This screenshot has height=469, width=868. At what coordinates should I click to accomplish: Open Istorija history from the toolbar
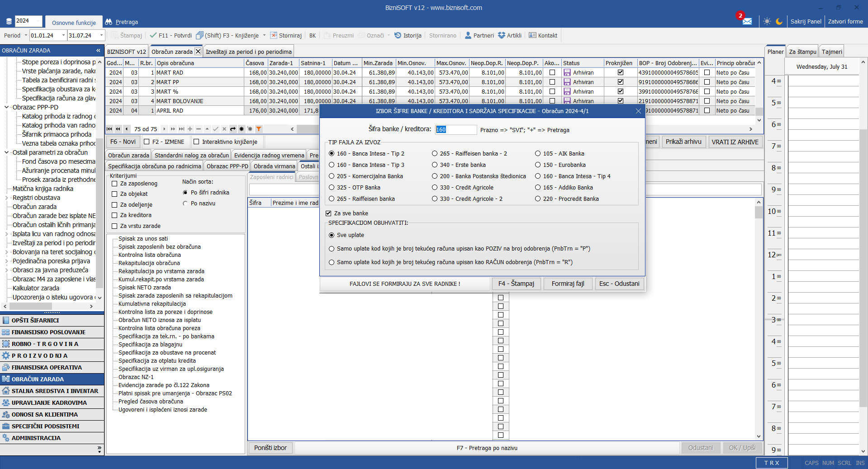point(408,35)
